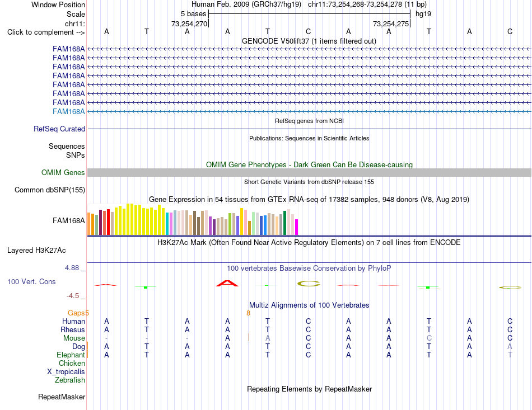This screenshot has width=532, height=410.
Task: Click the 'Human Feb. 2009 (GRCh37/hg19)' text
Action: point(246,4)
